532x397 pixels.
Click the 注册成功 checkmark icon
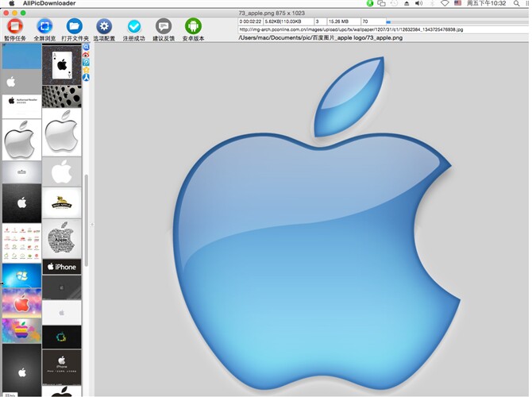[x=134, y=26]
